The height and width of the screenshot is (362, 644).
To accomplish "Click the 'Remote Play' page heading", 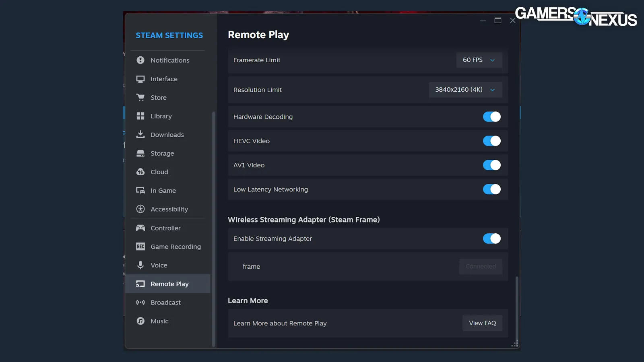I will (258, 35).
